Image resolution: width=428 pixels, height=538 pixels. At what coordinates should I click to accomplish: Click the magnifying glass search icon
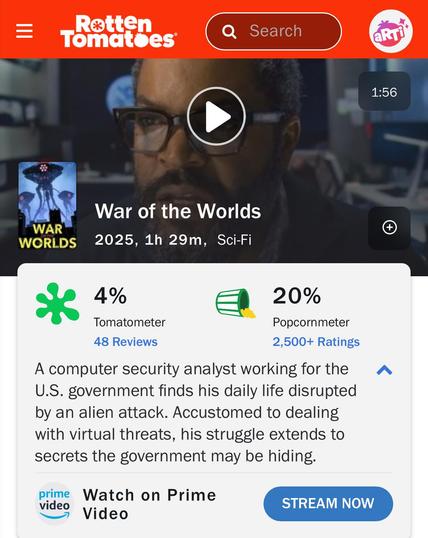click(x=229, y=32)
